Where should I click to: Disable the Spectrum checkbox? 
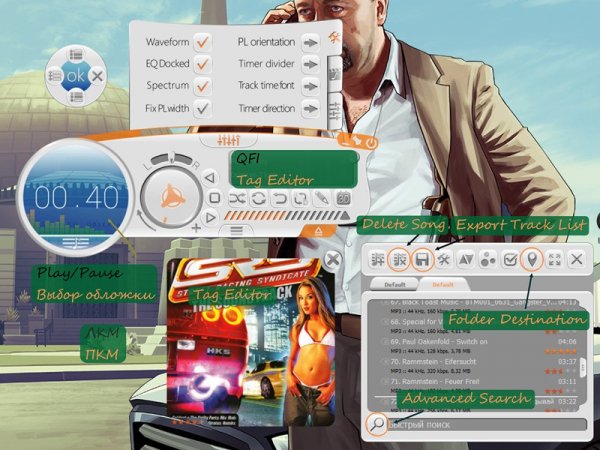202,86
